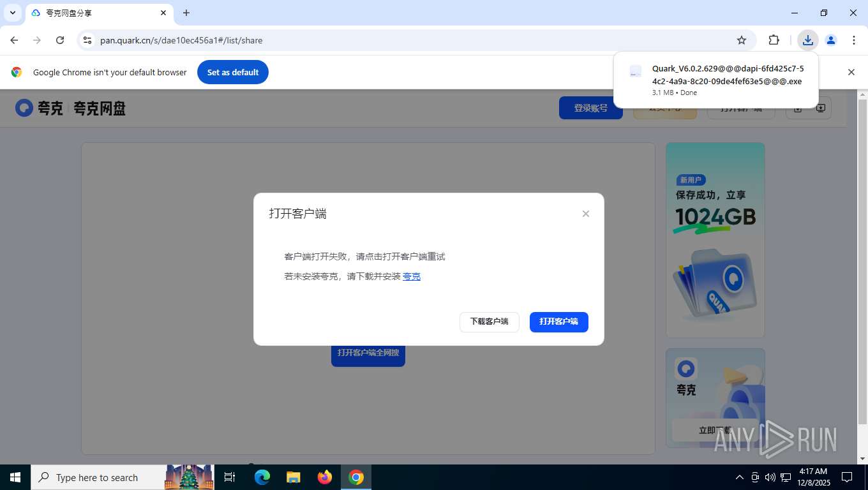Go back to previous page
Image resolution: width=868 pixels, height=490 pixels.
click(14, 40)
